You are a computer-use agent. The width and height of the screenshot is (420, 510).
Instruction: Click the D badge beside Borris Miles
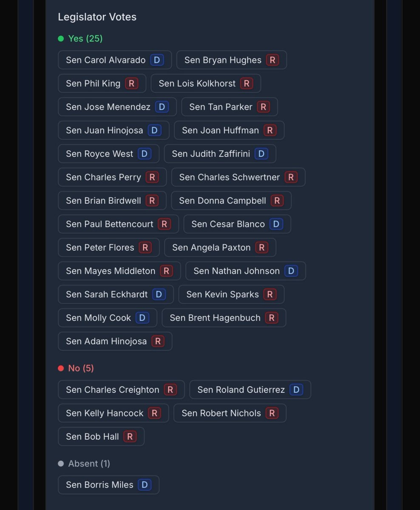click(x=145, y=485)
